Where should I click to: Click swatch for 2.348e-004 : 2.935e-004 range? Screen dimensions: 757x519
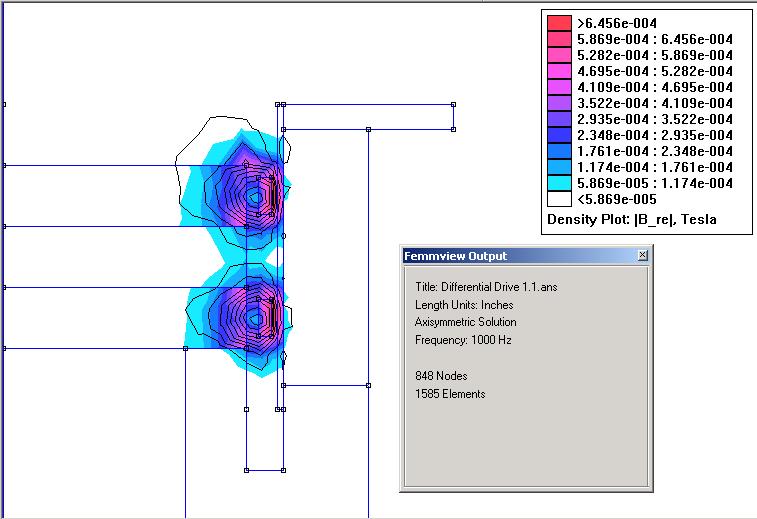[559, 135]
